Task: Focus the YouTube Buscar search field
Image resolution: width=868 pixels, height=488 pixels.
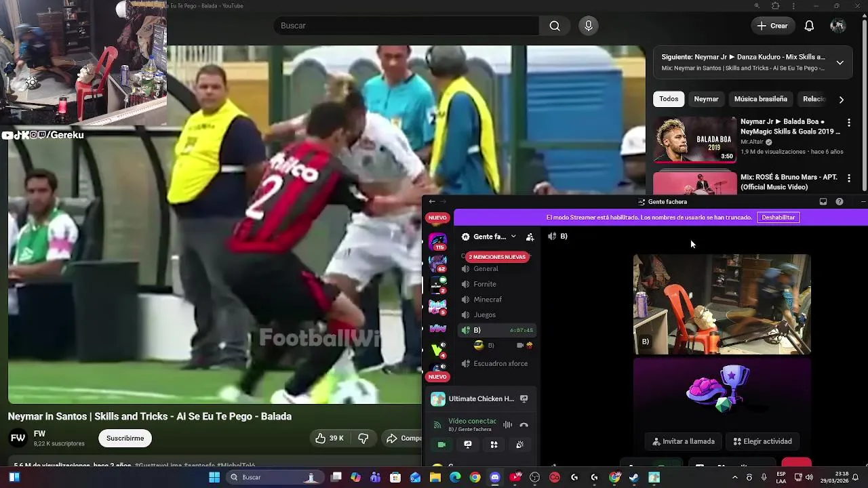Action: [x=407, y=26]
